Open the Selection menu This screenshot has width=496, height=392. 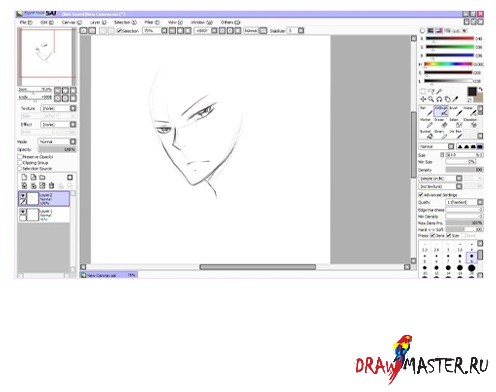(125, 22)
